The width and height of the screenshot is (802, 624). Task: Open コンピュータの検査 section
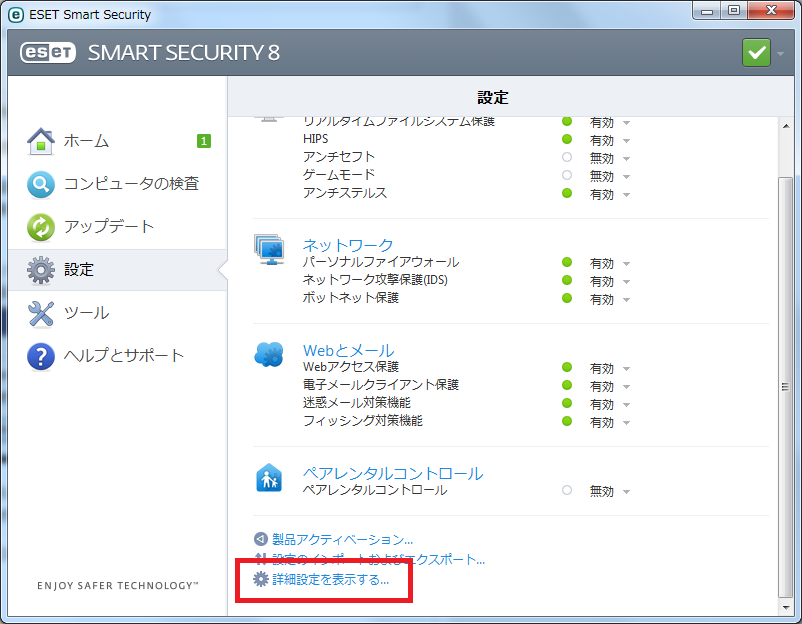pos(131,184)
